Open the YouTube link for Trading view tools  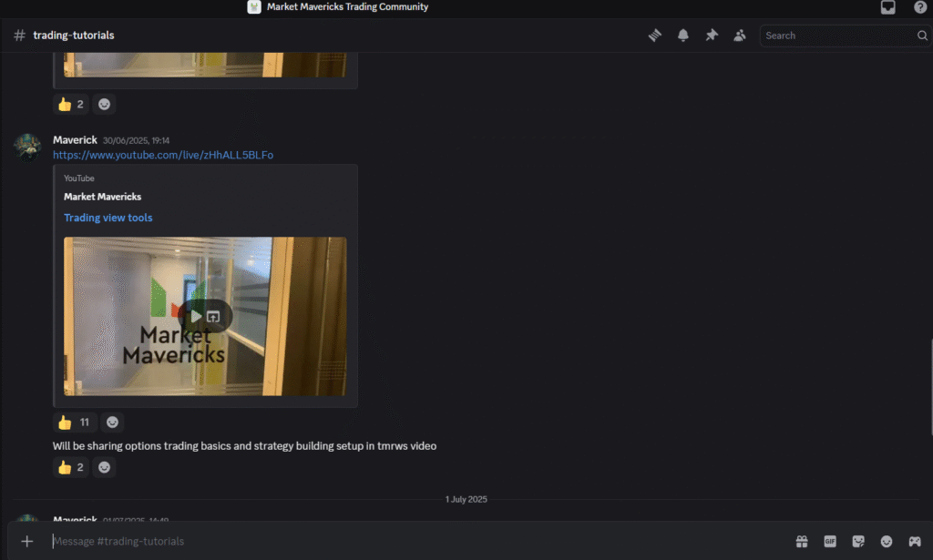(x=108, y=217)
